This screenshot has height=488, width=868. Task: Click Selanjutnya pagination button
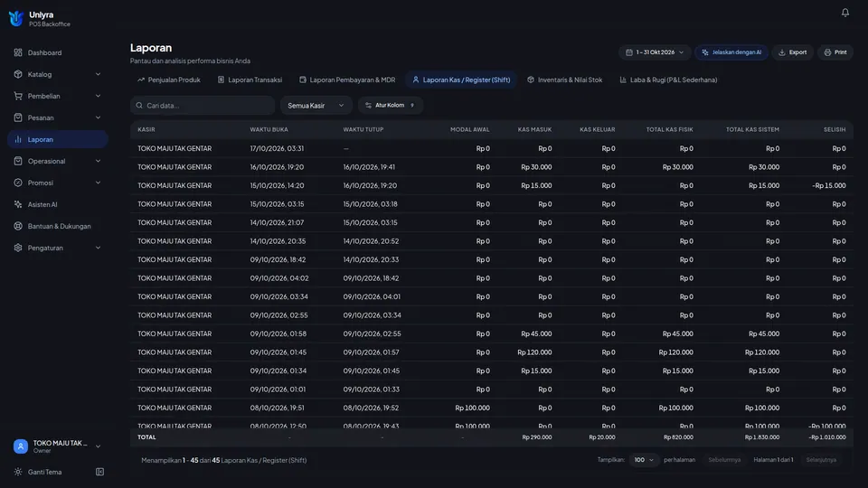[821, 460]
